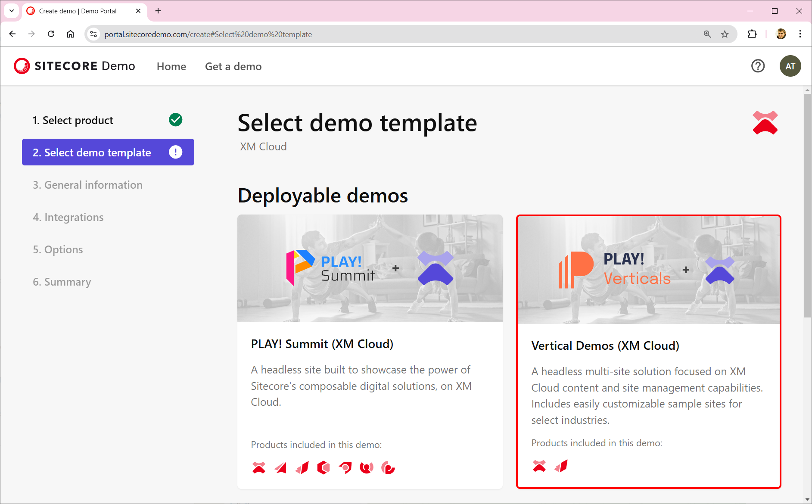
Task: Click the AT profile avatar
Action: pos(790,65)
